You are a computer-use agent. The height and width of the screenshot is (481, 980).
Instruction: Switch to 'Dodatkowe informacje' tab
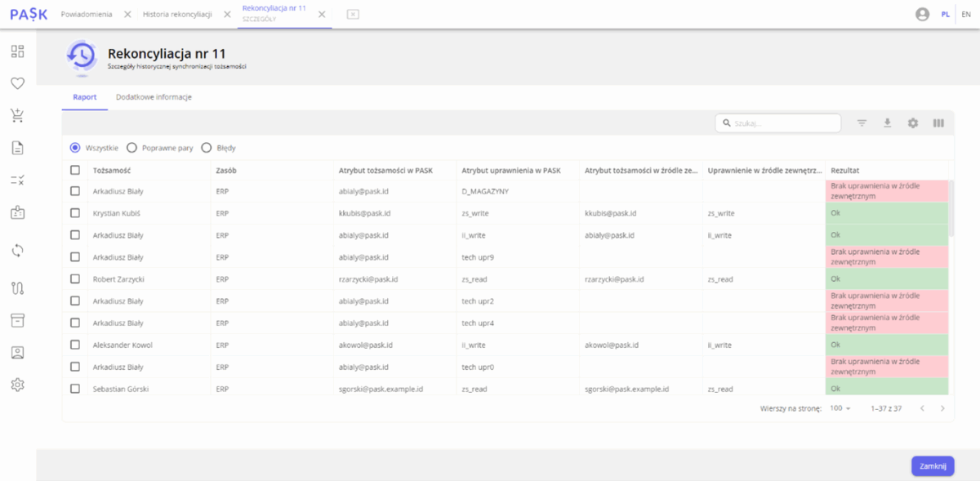pos(154,97)
